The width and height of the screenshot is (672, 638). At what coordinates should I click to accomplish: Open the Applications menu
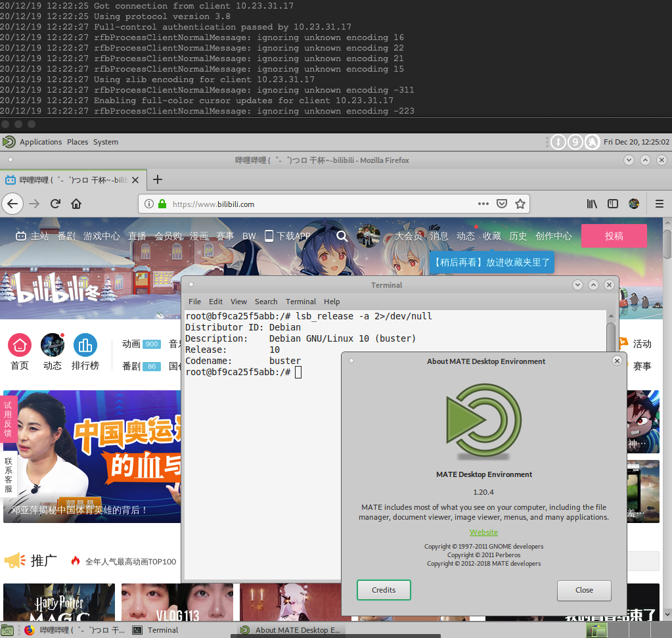pyautogui.click(x=41, y=141)
